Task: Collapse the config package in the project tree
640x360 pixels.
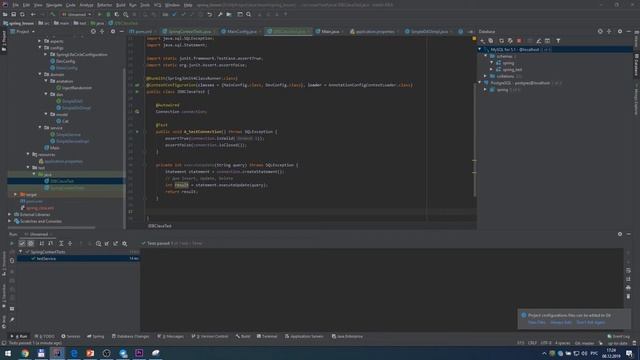Action: tap(40, 48)
